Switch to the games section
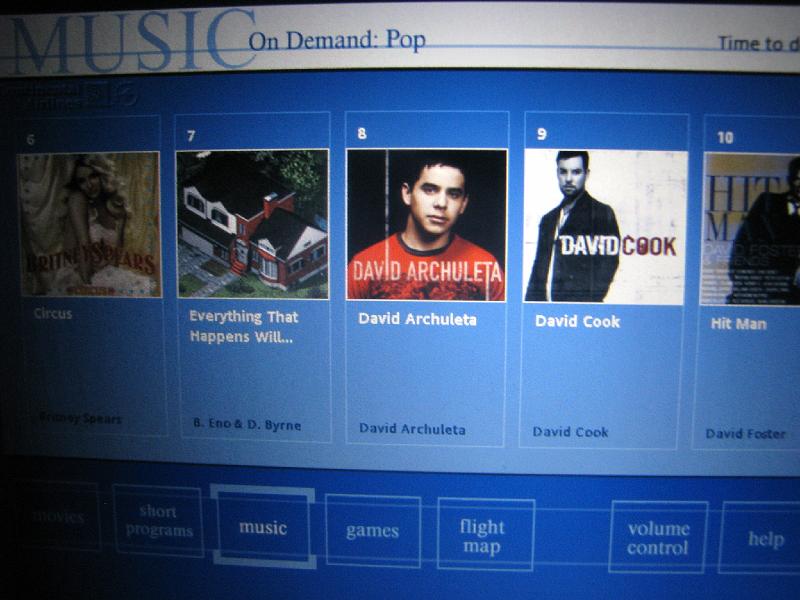This screenshot has height=600, width=800. [373, 531]
